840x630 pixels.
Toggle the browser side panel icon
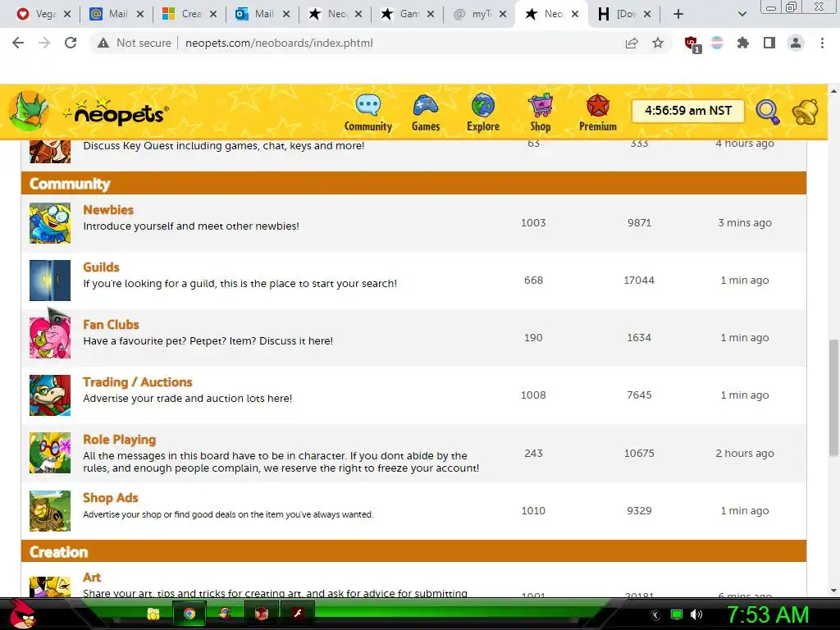[x=769, y=43]
